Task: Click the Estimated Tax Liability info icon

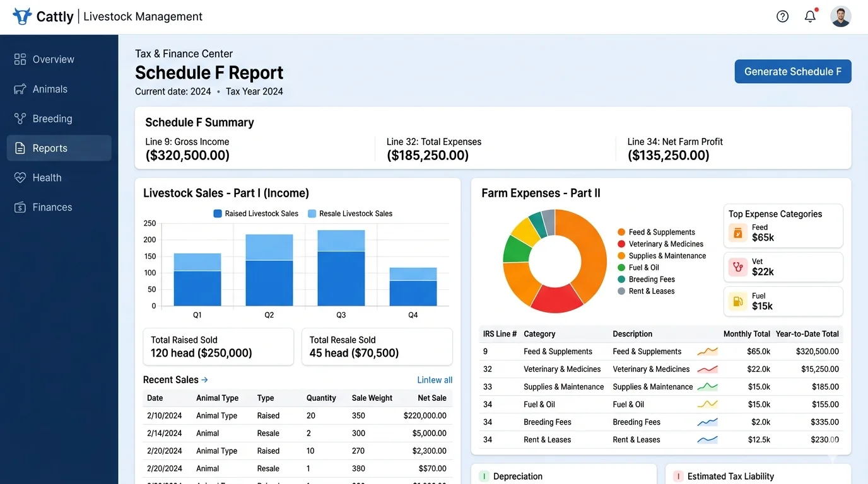Action: 678,476
